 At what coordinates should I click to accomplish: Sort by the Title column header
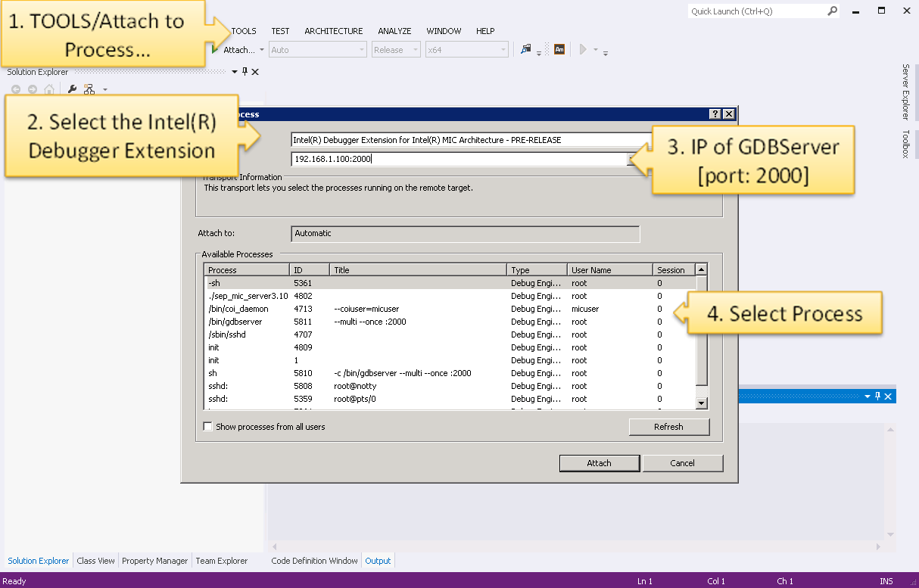pos(418,269)
